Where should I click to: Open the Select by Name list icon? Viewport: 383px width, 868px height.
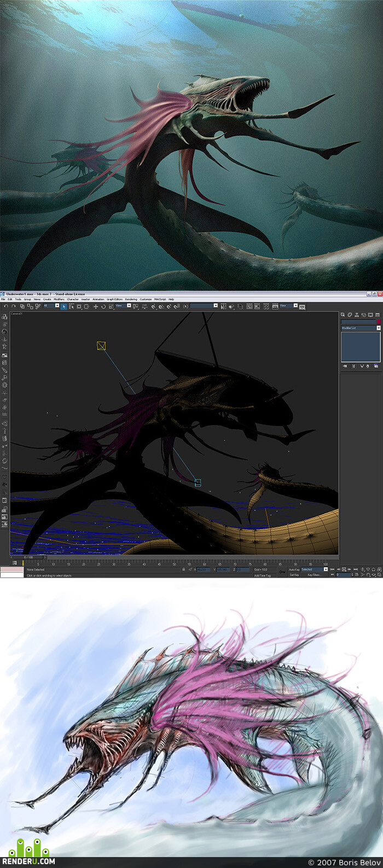pos(72,306)
